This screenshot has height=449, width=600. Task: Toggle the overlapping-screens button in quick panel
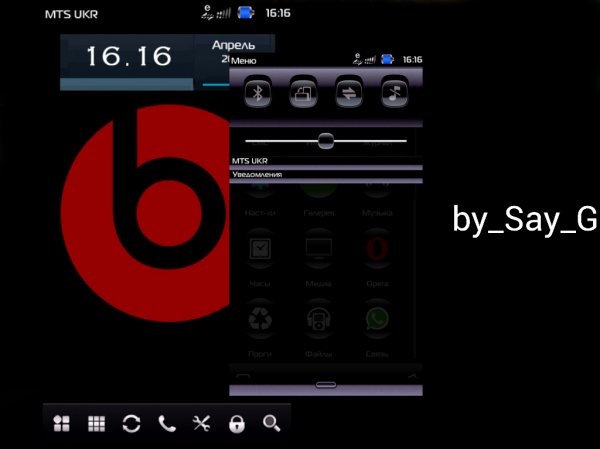coord(303,92)
